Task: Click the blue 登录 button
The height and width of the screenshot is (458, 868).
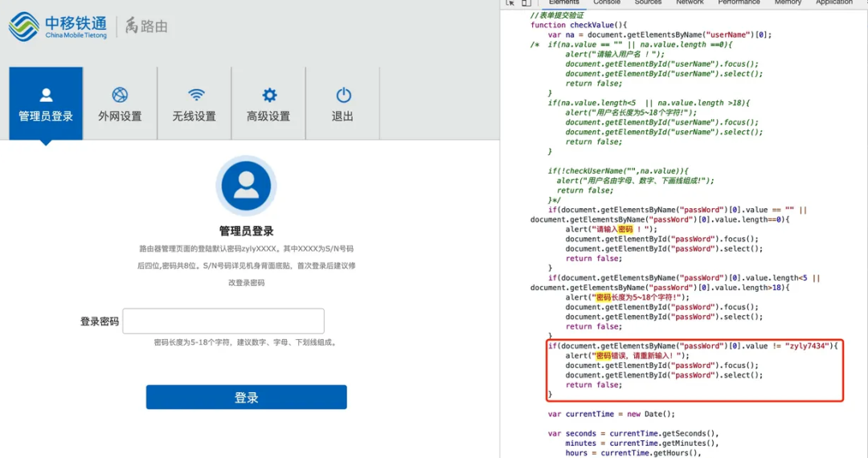Action: (x=247, y=397)
